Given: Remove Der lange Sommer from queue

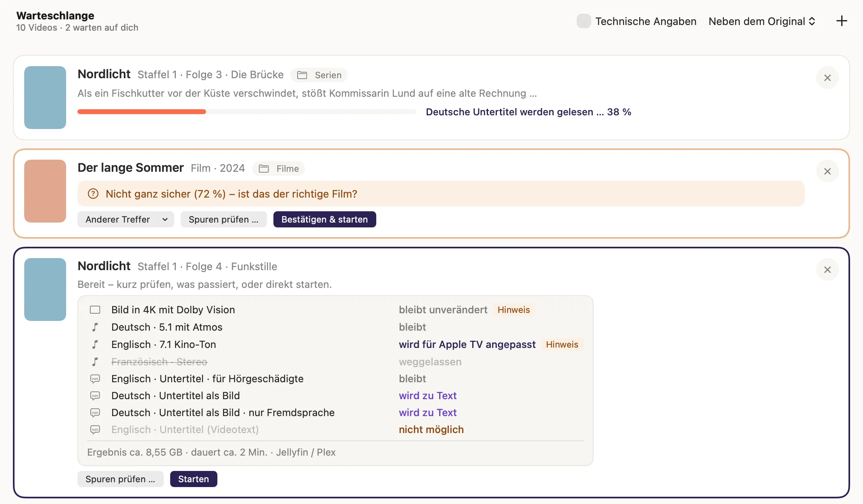Looking at the screenshot, I should pyautogui.click(x=827, y=171).
